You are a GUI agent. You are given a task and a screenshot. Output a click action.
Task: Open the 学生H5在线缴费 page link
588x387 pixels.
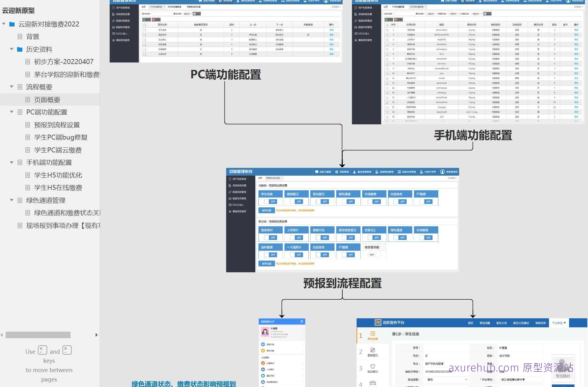[58, 188]
